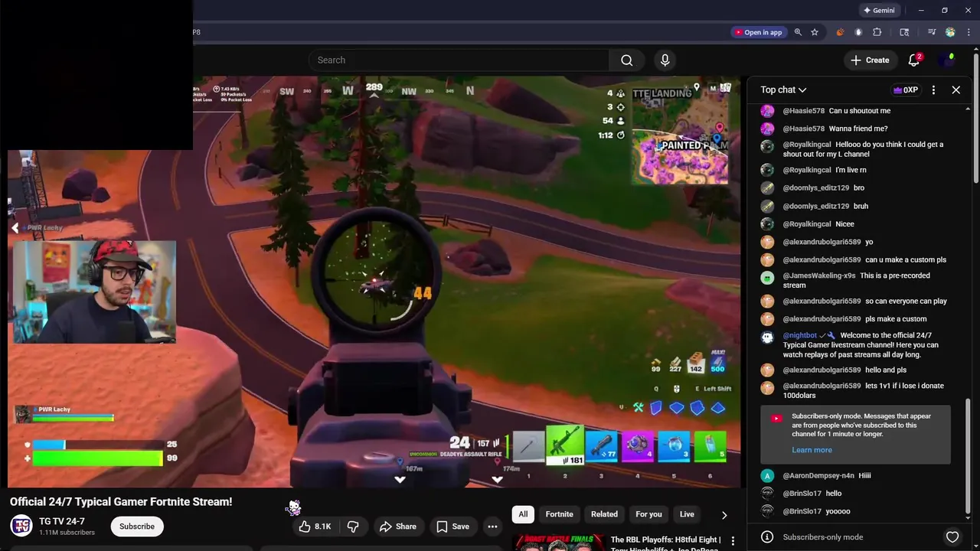Viewport: 980px width, 551px height.
Task: Open the orange extension icon in toolbar
Action: click(840, 32)
